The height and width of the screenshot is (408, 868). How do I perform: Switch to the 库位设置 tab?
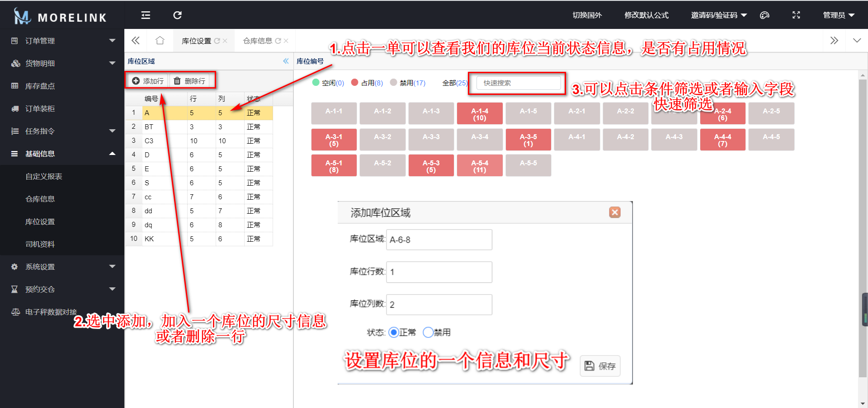click(x=196, y=41)
